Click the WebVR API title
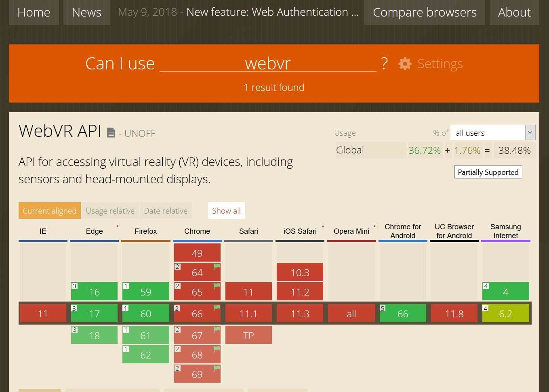Viewport: 549px width, 392px height. [60, 131]
